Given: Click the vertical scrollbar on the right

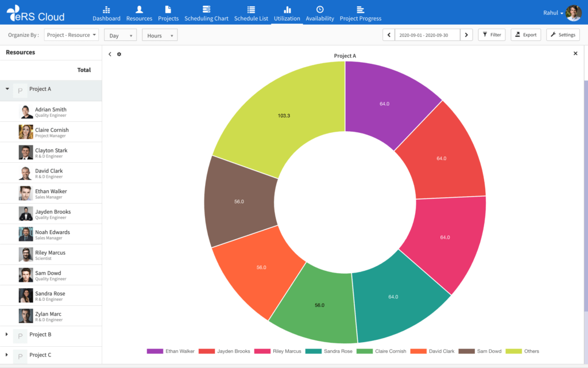Looking at the screenshot, I should [x=586, y=195].
